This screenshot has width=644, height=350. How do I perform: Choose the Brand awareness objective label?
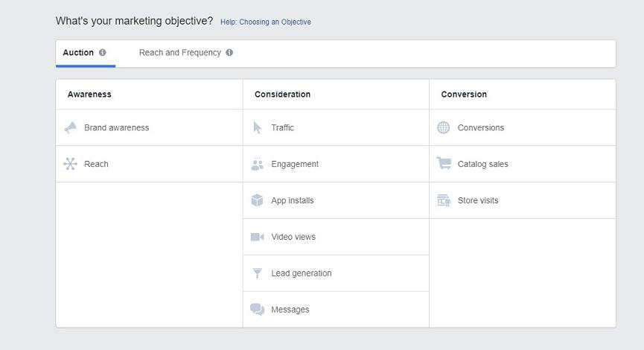click(116, 127)
